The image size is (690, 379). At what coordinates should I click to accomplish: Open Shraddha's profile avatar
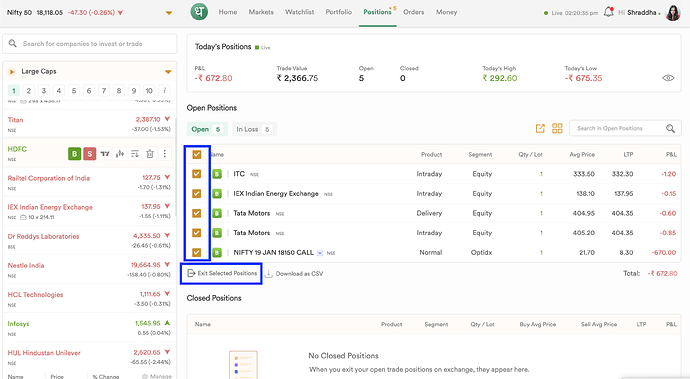(x=673, y=12)
